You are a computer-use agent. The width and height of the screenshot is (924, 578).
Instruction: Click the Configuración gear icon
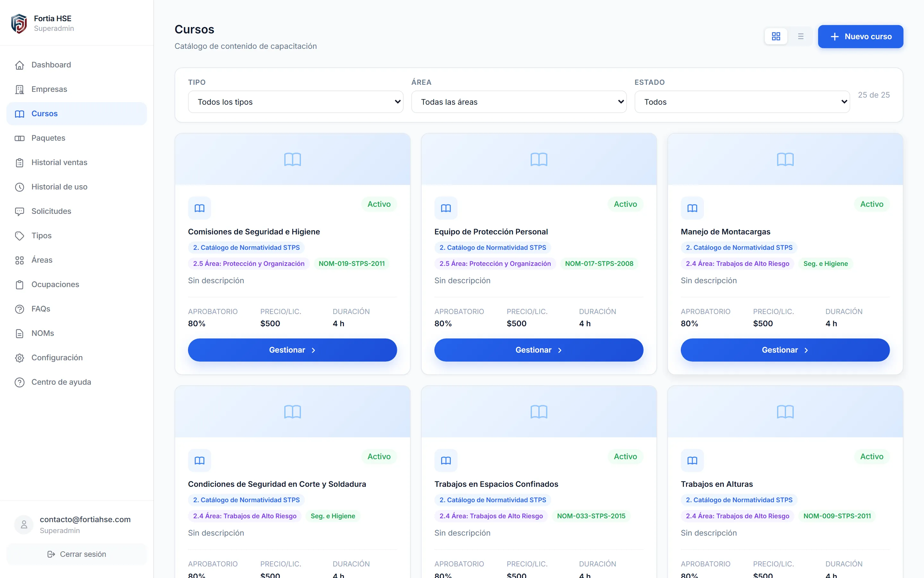coord(20,358)
